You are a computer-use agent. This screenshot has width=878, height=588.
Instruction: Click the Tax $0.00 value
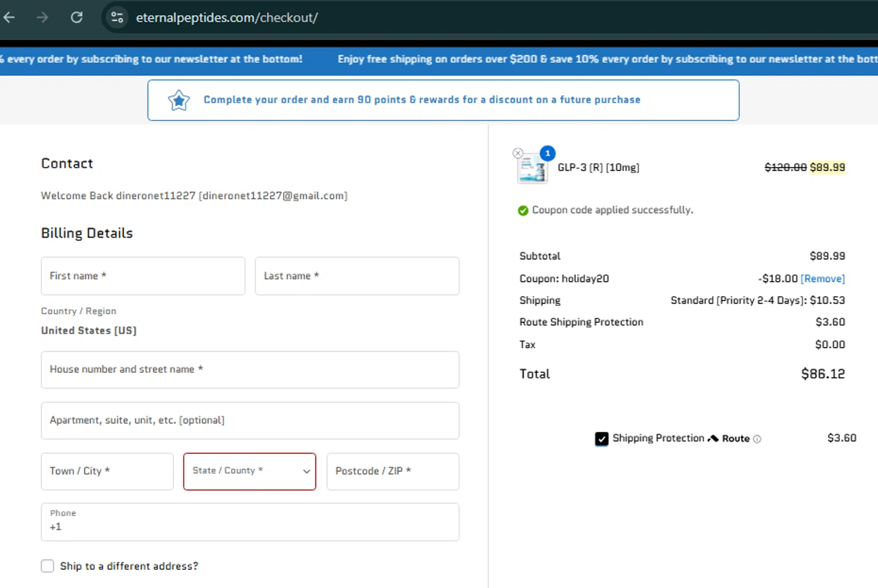tap(830, 345)
